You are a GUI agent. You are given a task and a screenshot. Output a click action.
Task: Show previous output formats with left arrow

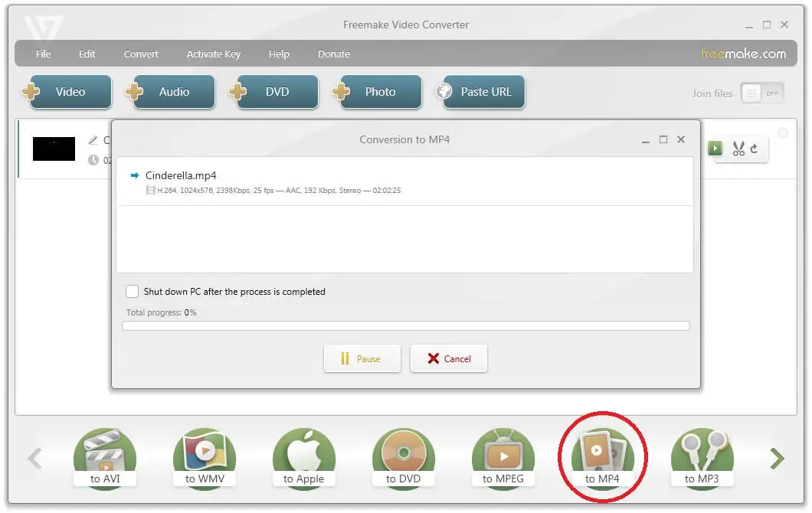(34, 458)
